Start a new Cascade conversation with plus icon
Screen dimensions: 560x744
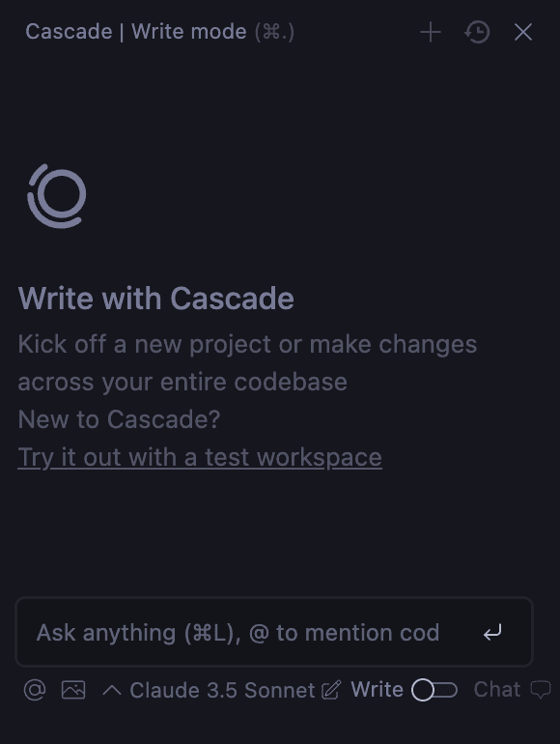coord(431,32)
